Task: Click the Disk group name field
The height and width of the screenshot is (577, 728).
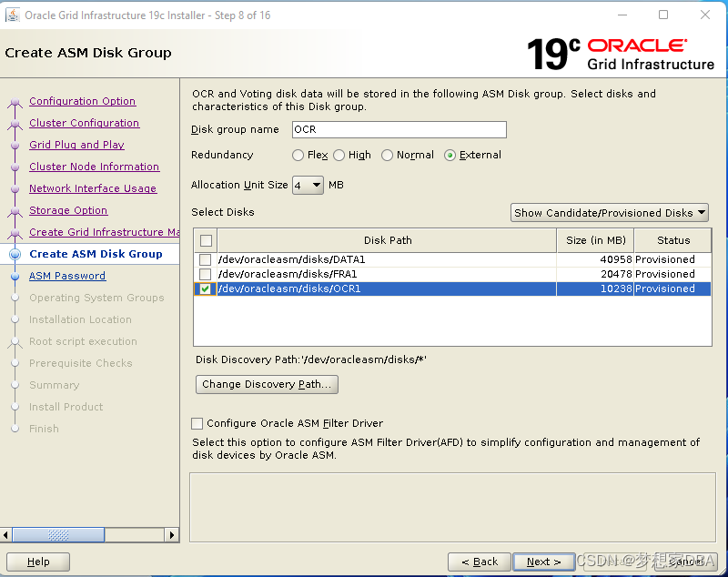Action: pyautogui.click(x=399, y=129)
